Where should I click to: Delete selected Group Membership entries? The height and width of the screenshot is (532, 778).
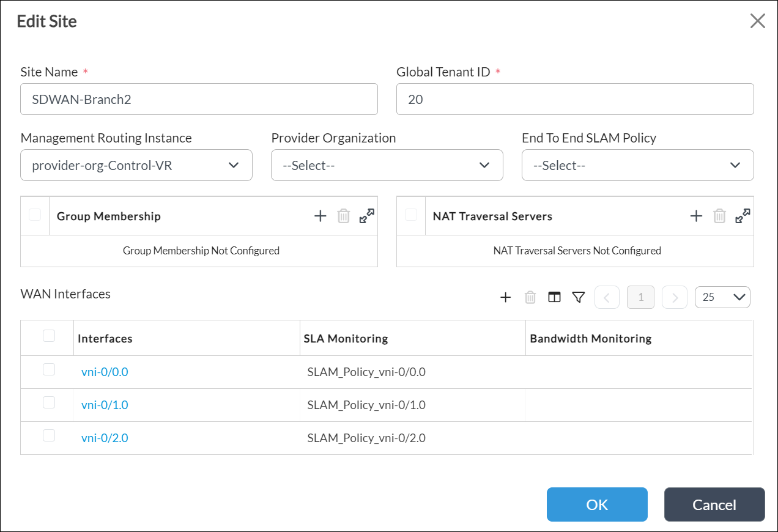pos(343,215)
